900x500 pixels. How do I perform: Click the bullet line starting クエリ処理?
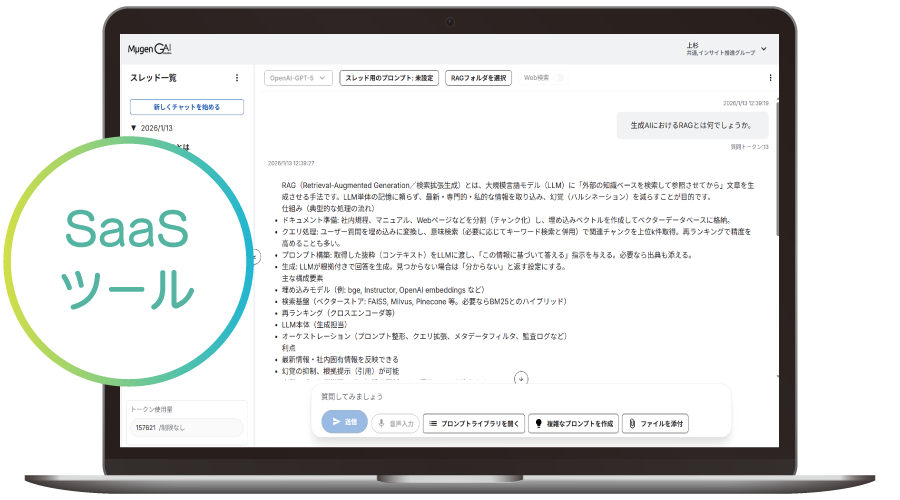point(516,237)
